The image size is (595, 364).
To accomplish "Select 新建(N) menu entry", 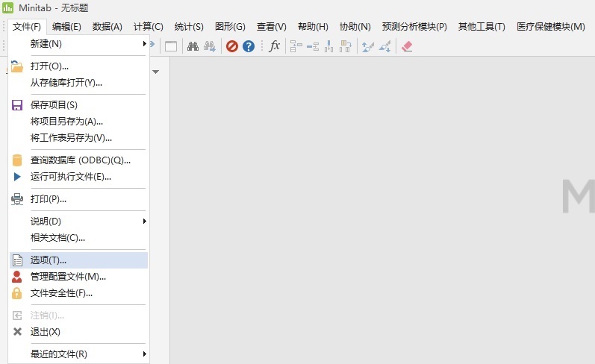I will point(78,43).
